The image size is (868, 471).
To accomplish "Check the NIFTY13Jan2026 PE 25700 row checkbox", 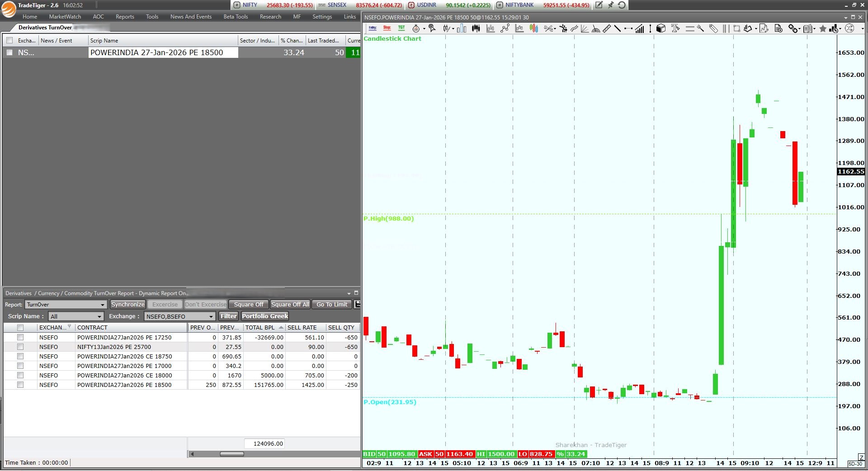I will [20, 347].
